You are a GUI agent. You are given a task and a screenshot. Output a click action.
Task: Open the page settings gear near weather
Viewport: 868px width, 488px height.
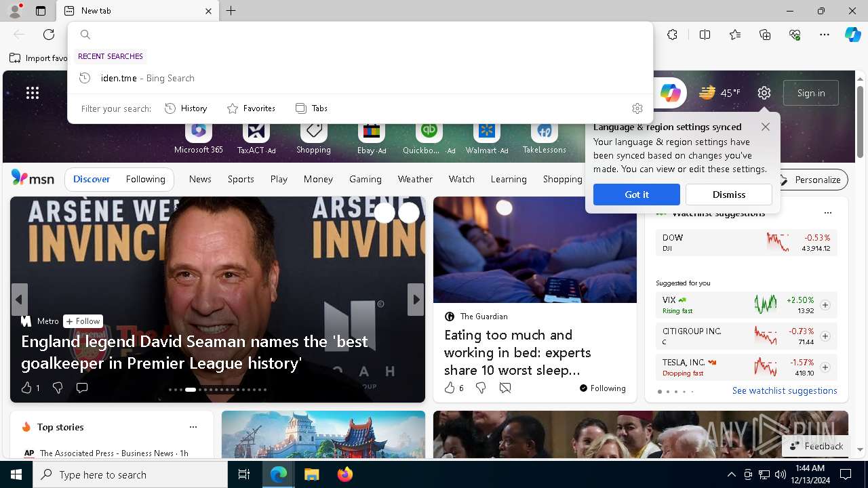click(x=764, y=93)
